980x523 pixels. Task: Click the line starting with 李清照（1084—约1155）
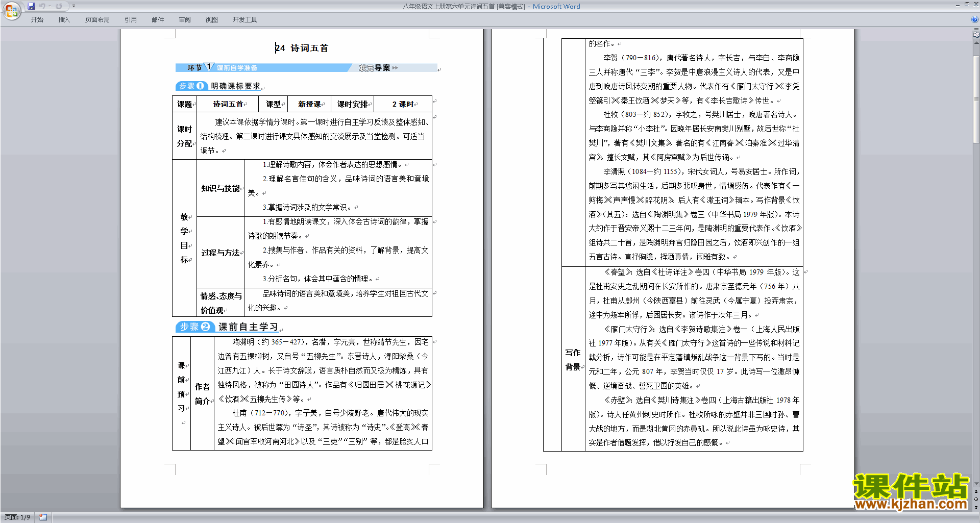701,171
